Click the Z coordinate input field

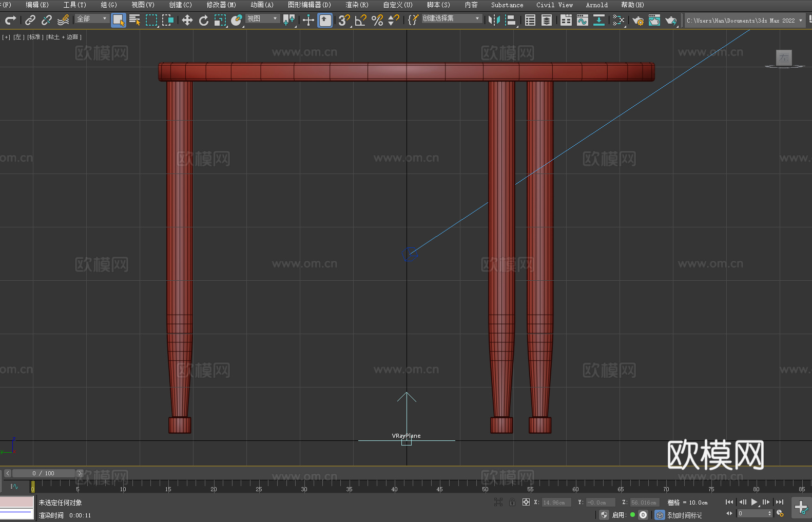644,502
